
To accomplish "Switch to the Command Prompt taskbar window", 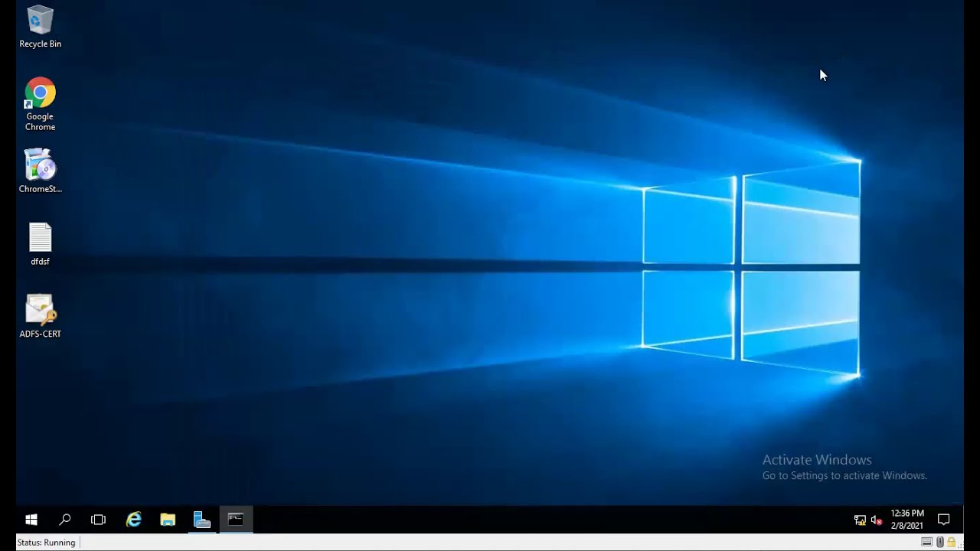I will (235, 520).
